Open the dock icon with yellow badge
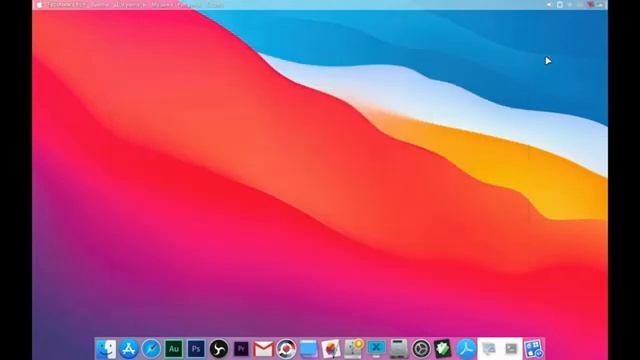Image resolution: width=640 pixels, height=360 pixels. 353,349
